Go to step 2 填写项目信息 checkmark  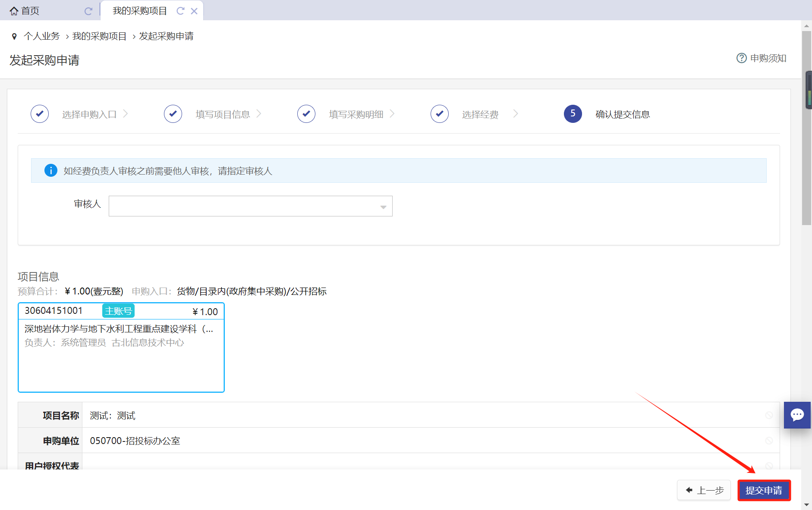coord(173,114)
